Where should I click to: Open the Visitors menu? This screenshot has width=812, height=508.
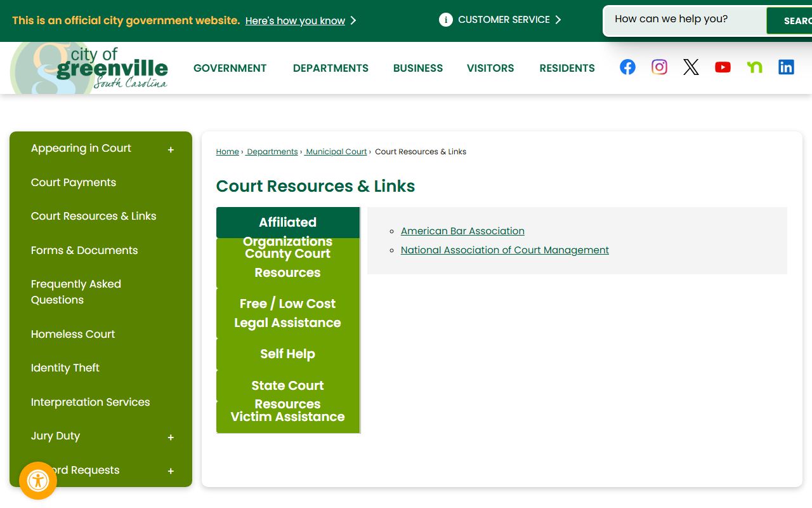point(490,68)
